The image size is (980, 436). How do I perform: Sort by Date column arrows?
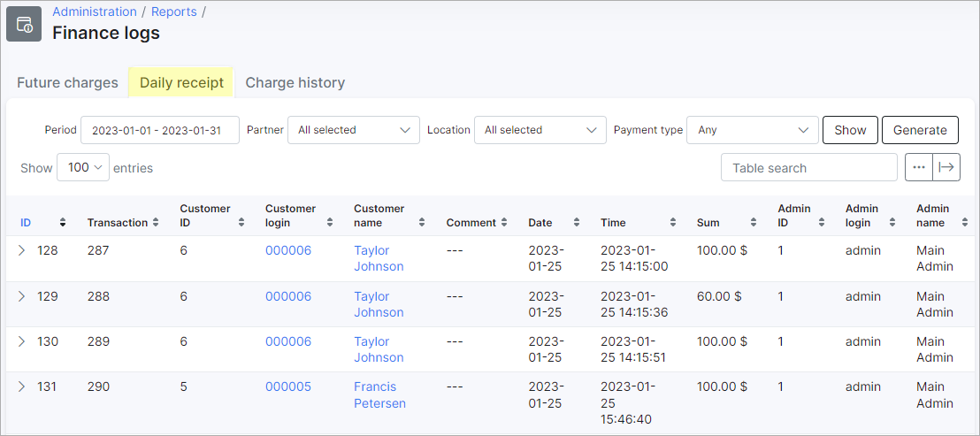pos(577,222)
